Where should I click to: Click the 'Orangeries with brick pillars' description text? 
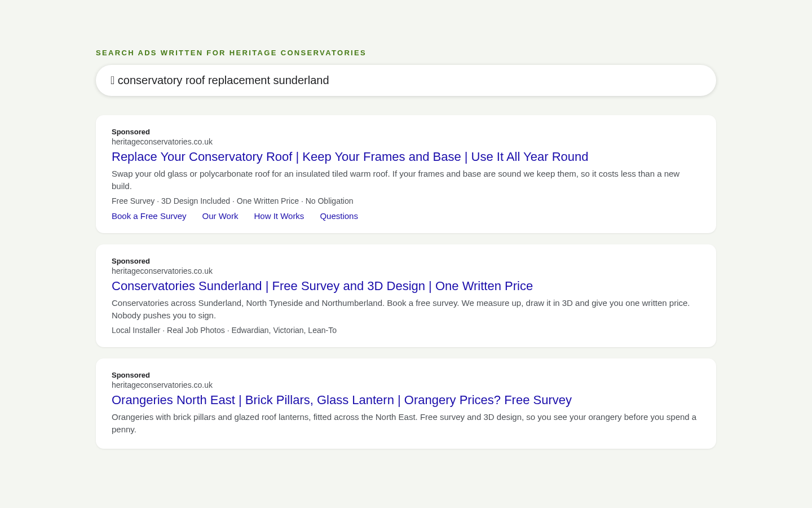(404, 423)
